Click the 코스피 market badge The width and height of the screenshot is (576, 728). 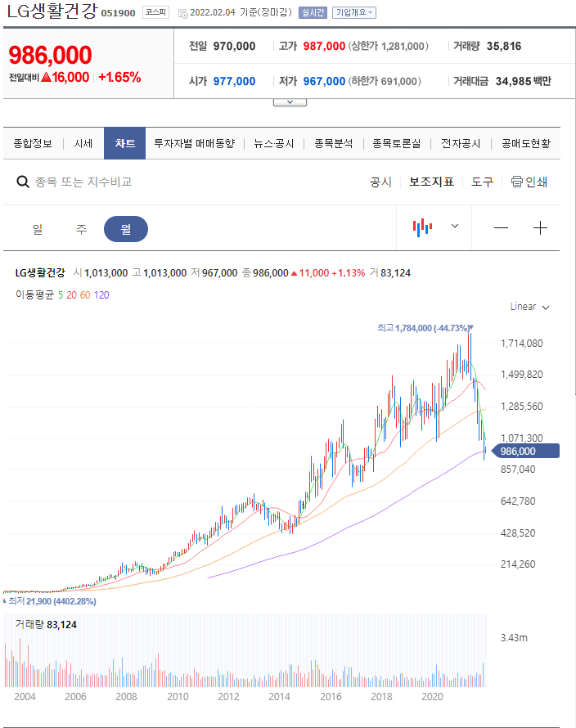(155, 12)
